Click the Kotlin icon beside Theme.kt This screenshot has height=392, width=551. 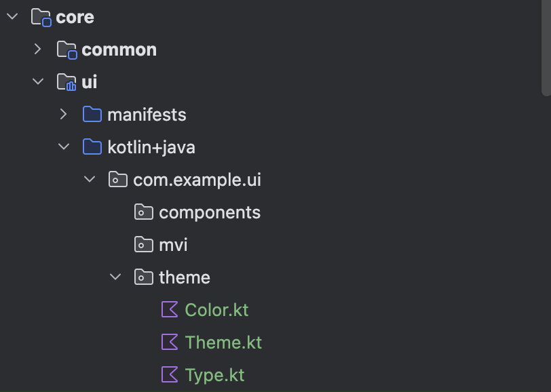[x=169, y=342]
